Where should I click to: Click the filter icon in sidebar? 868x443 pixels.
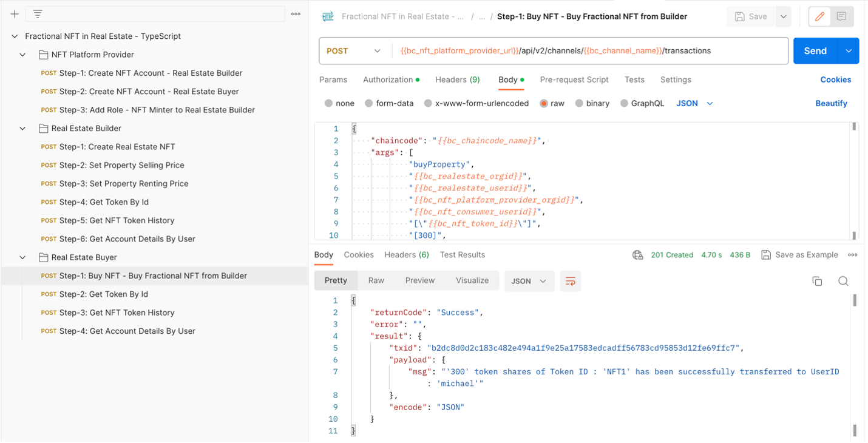point(38,14)
